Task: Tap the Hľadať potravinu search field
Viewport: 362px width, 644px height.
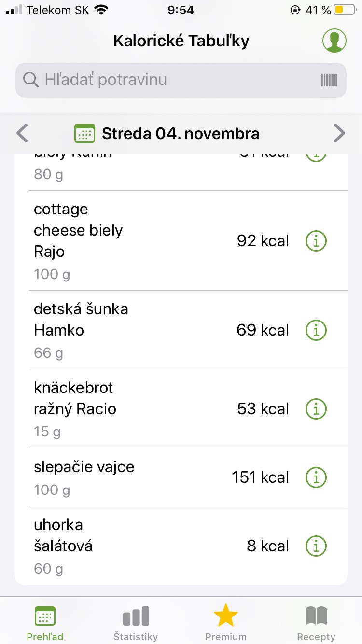Action: tap(174, 80)
